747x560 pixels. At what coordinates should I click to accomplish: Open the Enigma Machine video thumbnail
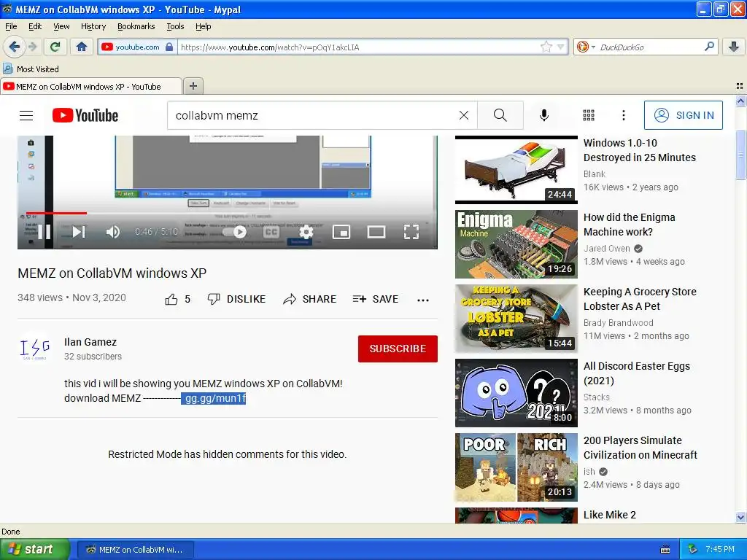click(x=516, y=244)
